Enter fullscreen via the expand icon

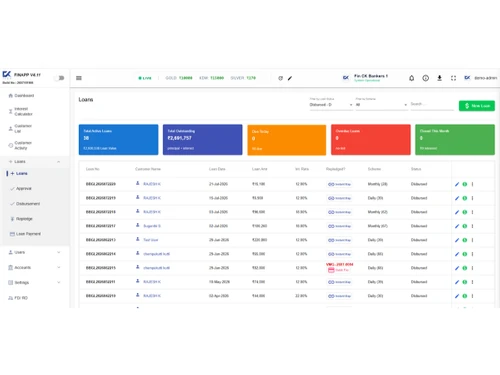pyautogui.click(x=453, y=78)
